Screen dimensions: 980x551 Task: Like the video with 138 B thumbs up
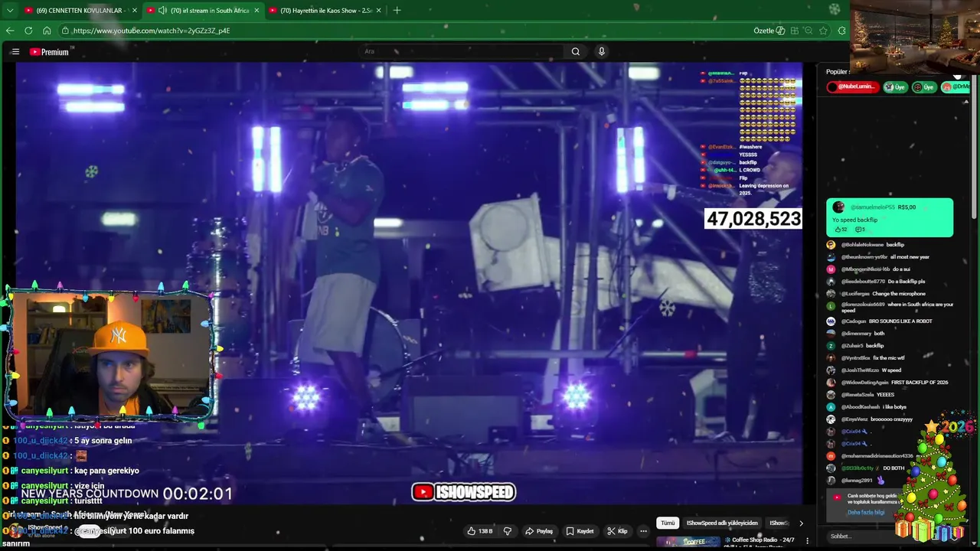point(480,531)
